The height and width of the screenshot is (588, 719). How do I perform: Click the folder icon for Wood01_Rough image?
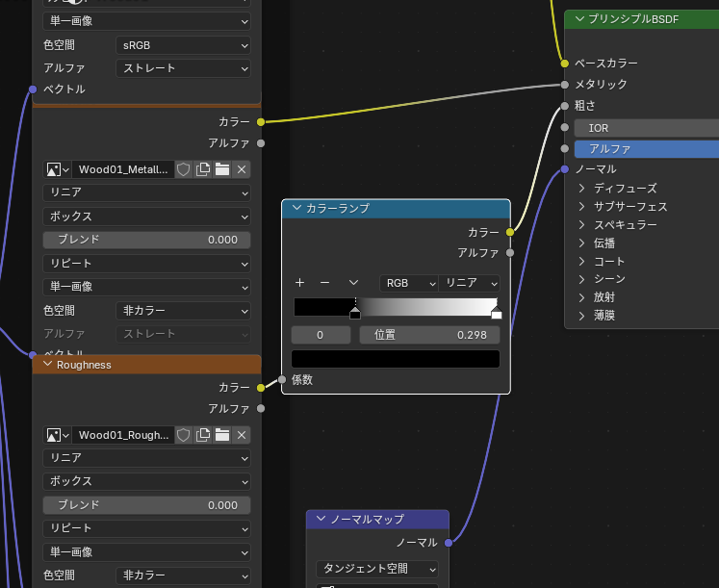pyautogui.click(x=222, y=435)
